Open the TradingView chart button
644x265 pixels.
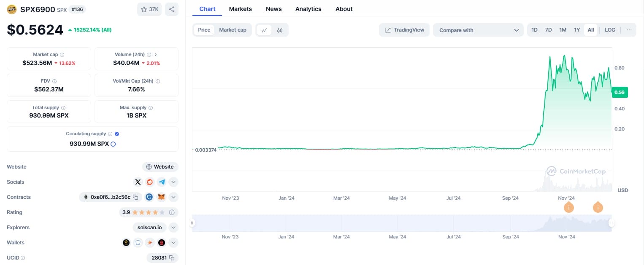pyautogui.click(x=405, y=30)
